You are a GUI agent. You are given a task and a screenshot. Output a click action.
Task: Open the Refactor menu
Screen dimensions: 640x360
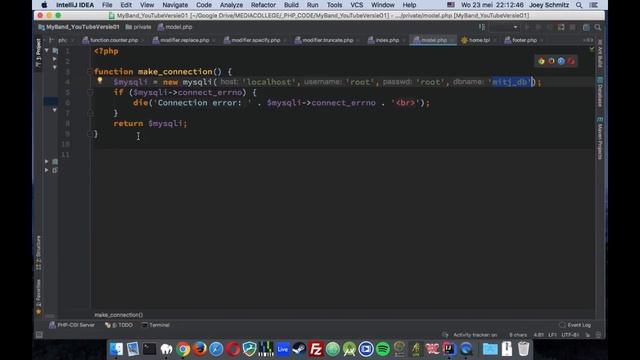(x=263, y=5)
